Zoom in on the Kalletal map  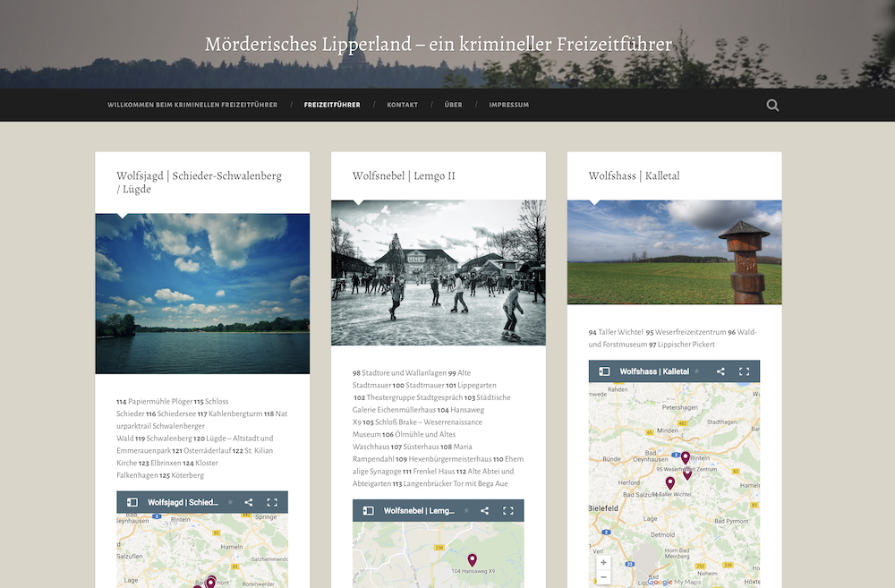click(603, 562)
